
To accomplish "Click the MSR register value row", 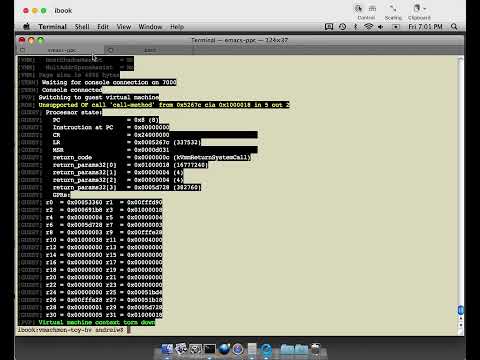I will pos(138,150).
